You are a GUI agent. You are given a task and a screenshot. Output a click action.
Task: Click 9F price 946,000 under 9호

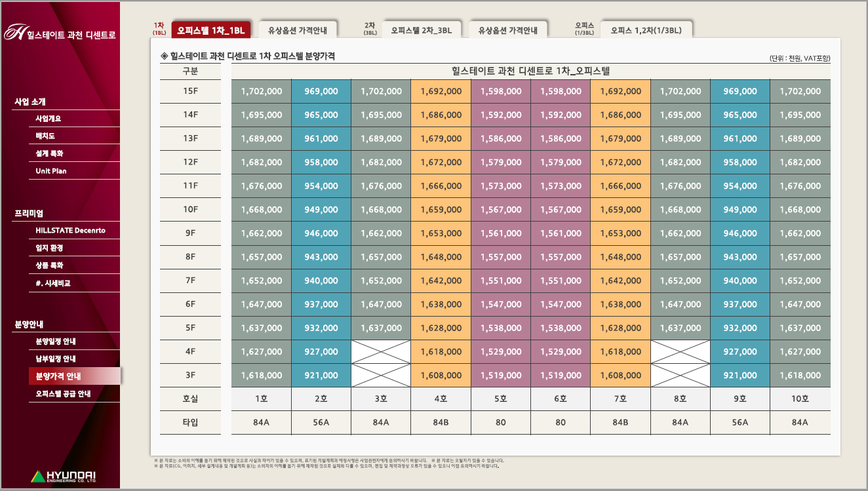coord(740,233)
